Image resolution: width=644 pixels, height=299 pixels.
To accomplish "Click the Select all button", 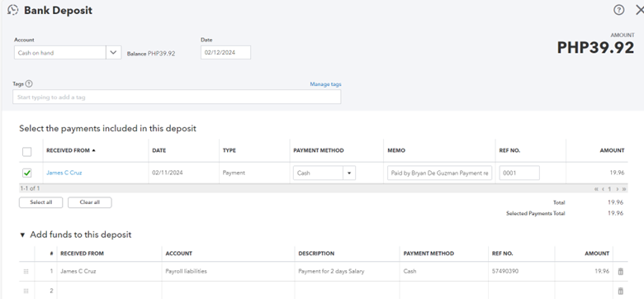I will pyautogui.click(x=40, y=202).
